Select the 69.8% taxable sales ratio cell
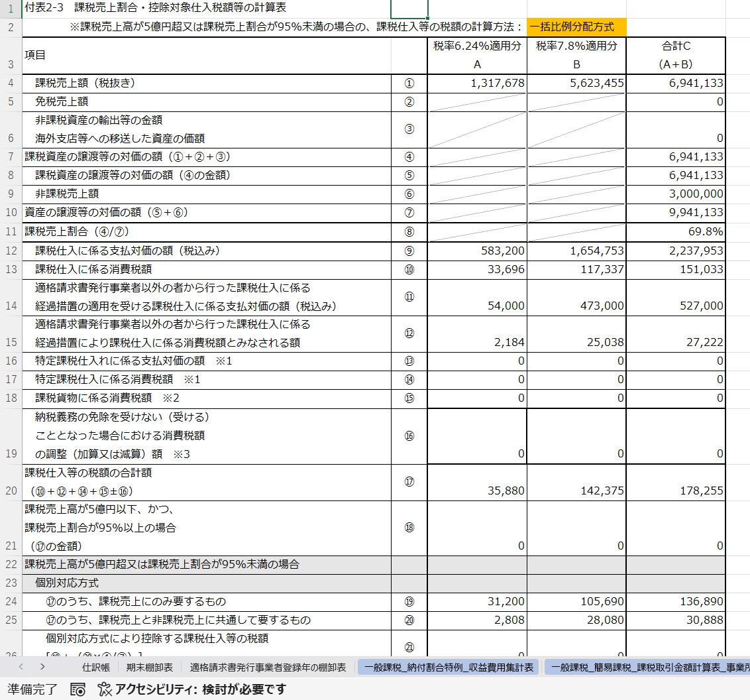Viewport: 750px width, 700px height. [676, 232]
